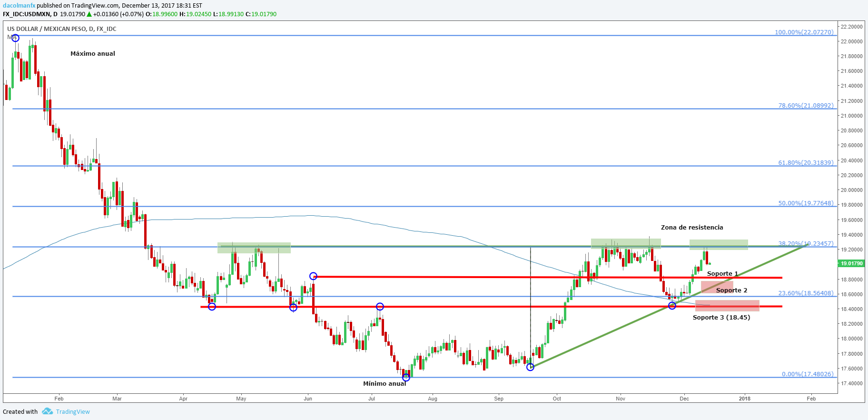Click the Sep label on the time axis
Screen dimensions: 868x420
point(499,399)
